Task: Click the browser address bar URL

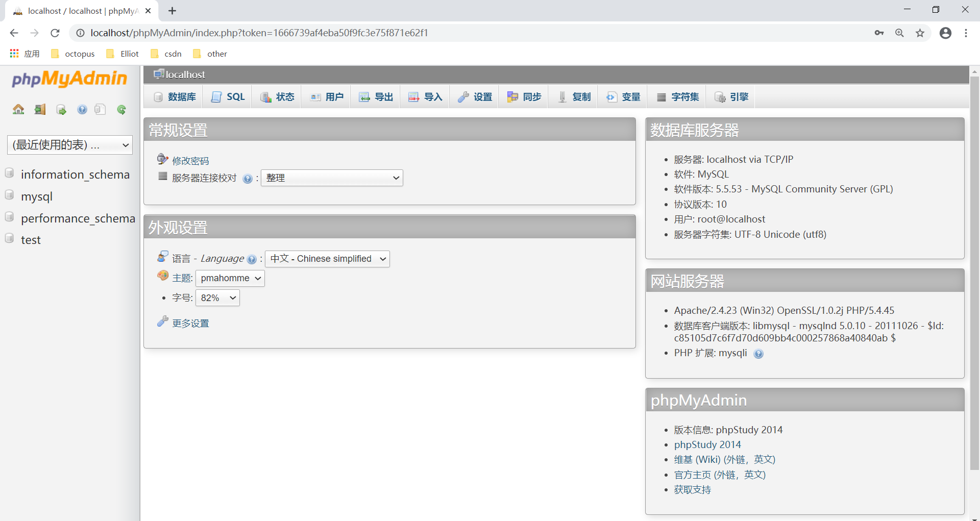Action: (259, 33)
